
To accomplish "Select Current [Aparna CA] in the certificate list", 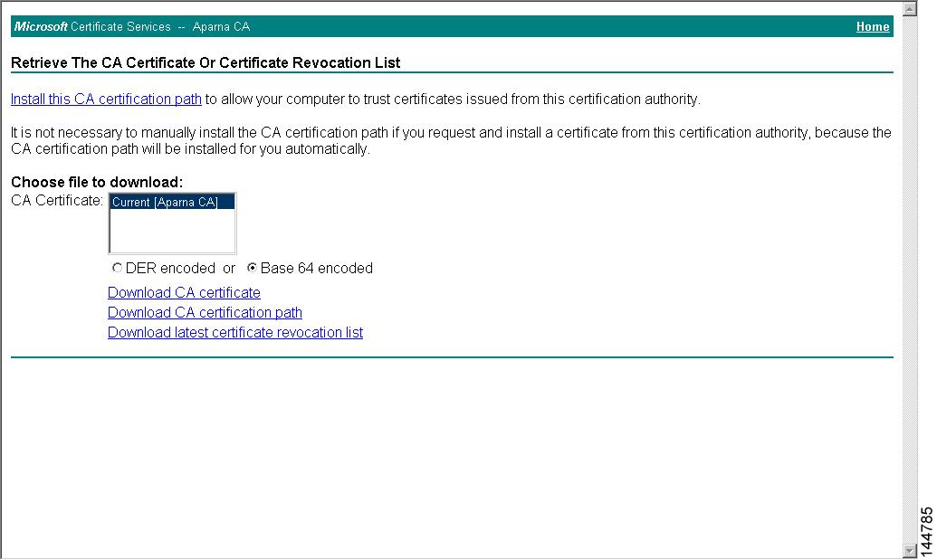I will click(172, 203).
